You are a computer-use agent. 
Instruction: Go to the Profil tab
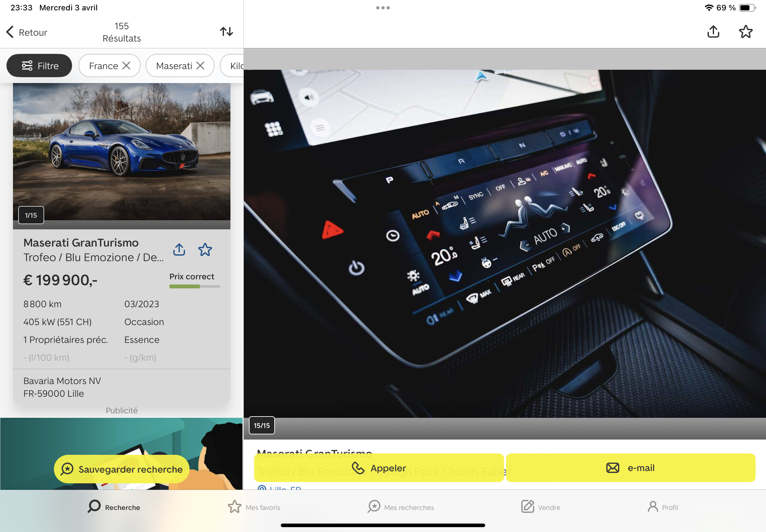pyautogui.click(x=662, y=507)
